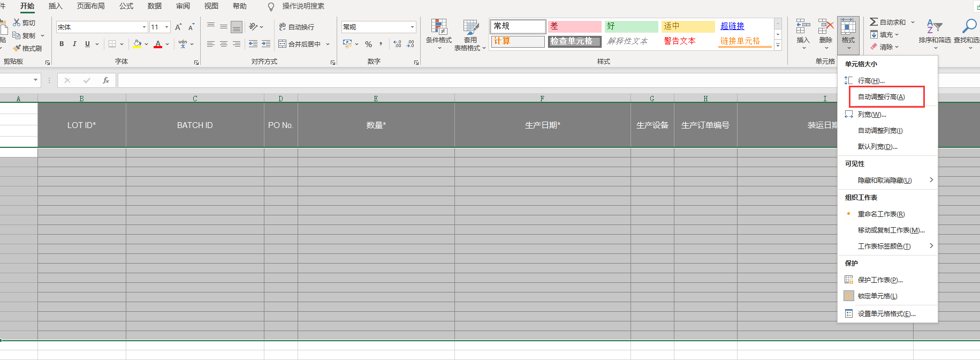Click the Delete cells (删除) icon
The width and height of the screenshot is (980, 360).
(826, 31)
